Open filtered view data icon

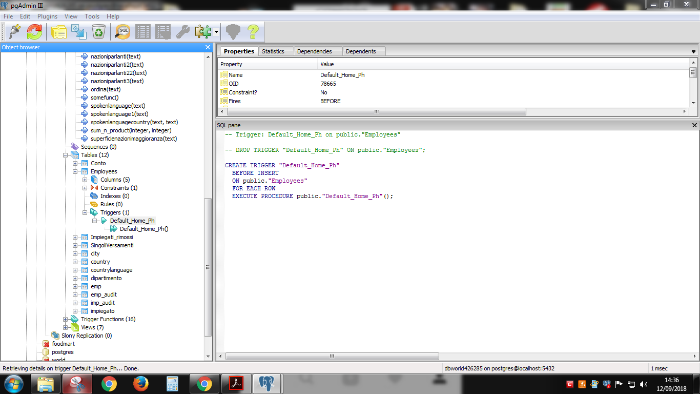162,32
